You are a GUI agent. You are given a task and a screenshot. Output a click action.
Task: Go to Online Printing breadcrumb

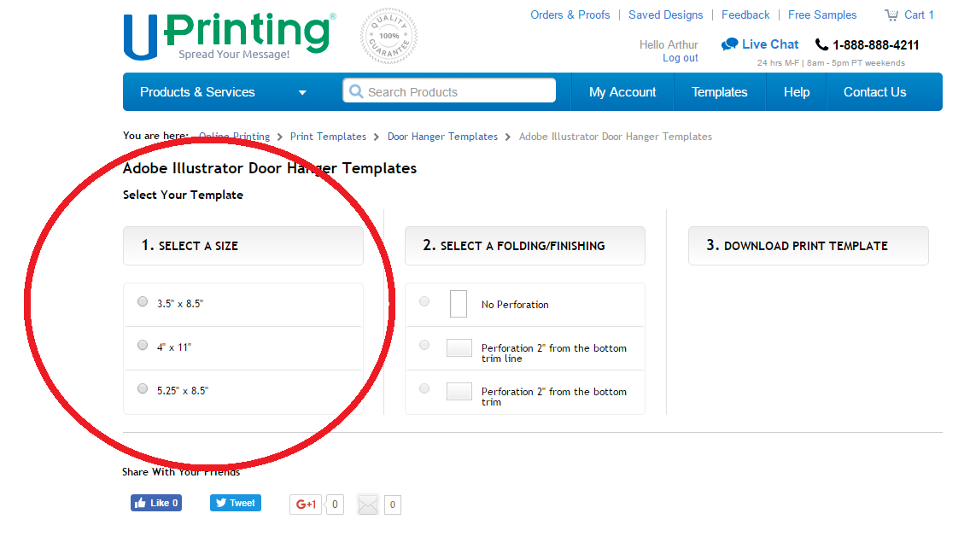(x=235, y=136)
